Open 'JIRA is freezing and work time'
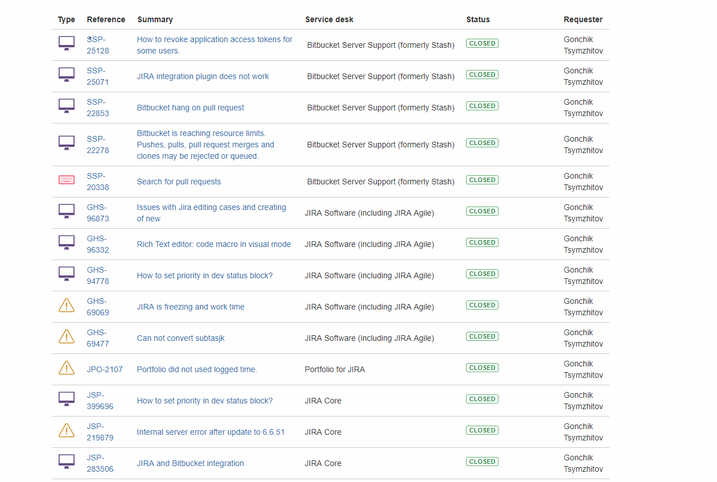Image resolution: width=717 pixels, height=482 pixels. click(190, 307)
